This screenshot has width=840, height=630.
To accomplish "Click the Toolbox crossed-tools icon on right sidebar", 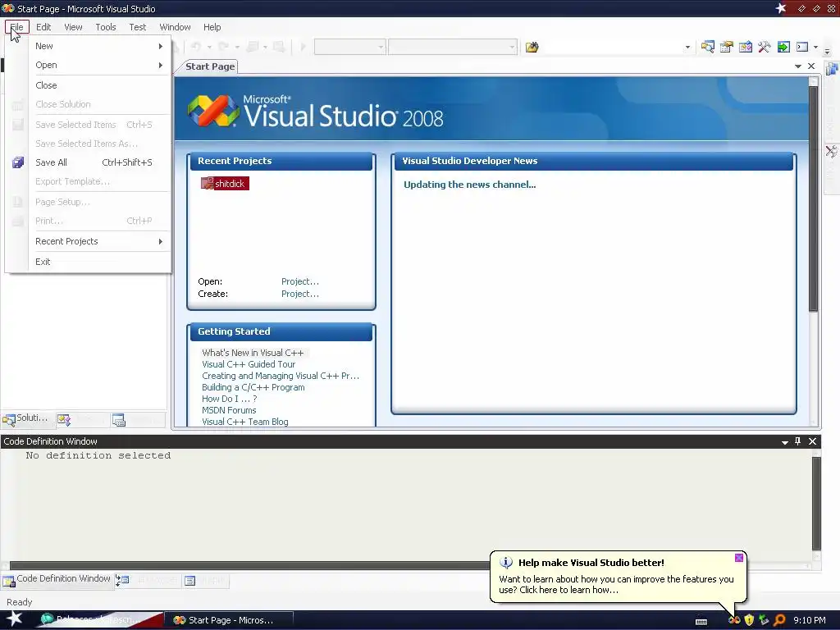I will pos(832,151).
